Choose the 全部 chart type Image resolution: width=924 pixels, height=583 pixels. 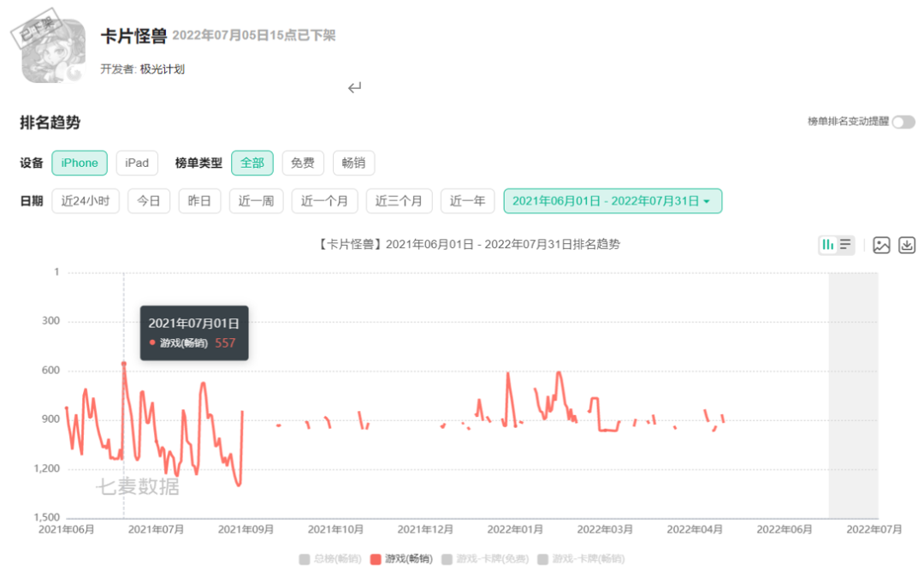click(x=252, y=164)
